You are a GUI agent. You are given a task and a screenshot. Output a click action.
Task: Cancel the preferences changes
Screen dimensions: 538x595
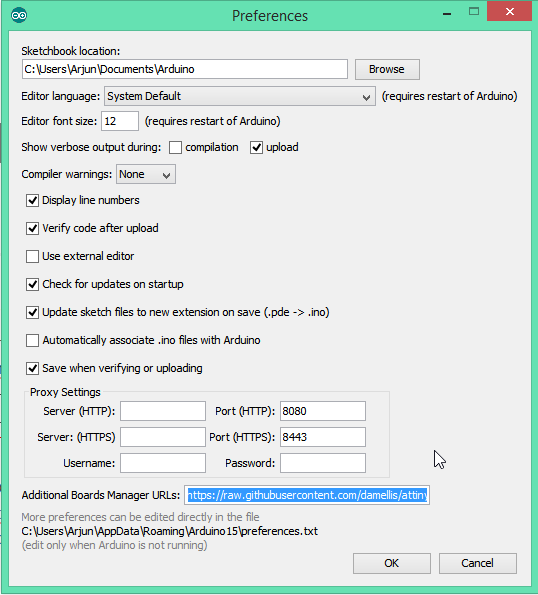coord(478,563)
